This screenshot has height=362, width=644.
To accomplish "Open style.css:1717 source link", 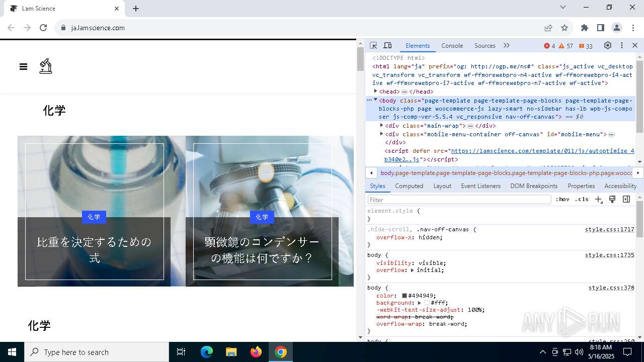I will pos(609,229).
